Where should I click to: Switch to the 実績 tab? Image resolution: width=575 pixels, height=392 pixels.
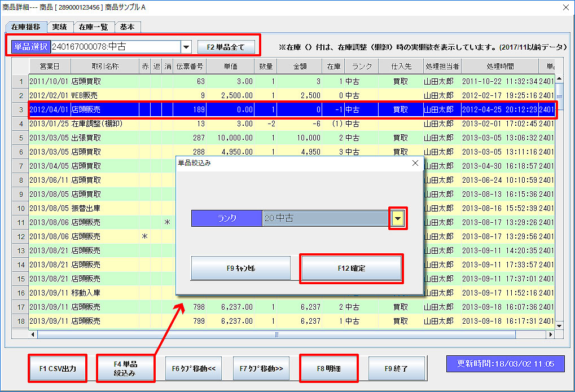click(x=59, y=27)
